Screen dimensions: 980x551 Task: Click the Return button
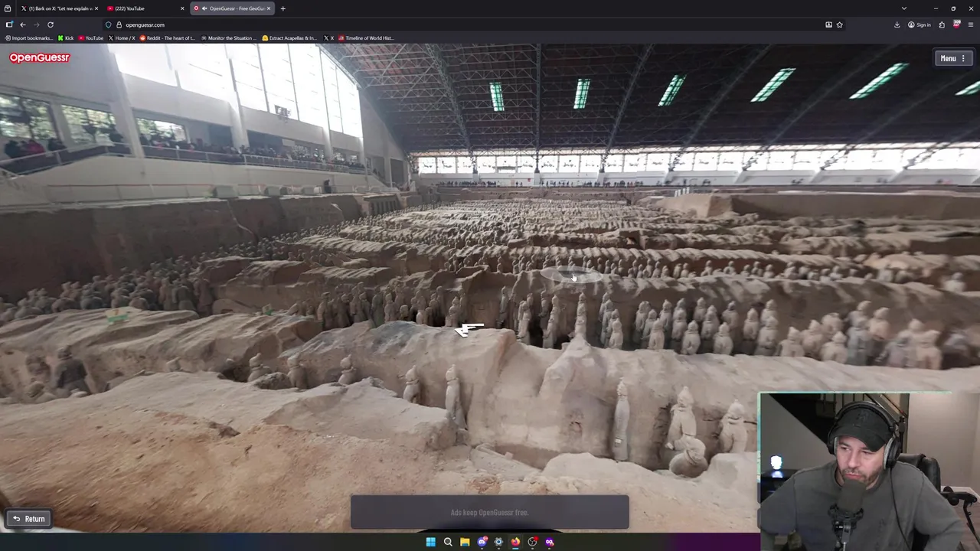29,519
